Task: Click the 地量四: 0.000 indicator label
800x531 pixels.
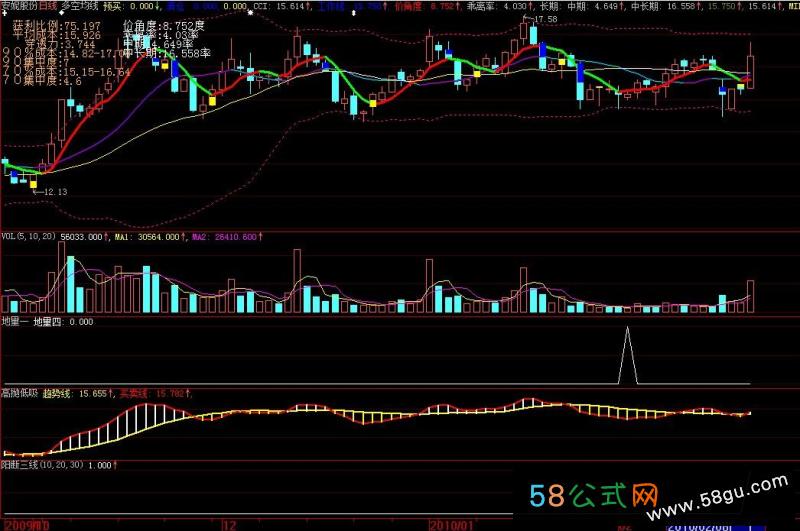Action: click(63, 322)
